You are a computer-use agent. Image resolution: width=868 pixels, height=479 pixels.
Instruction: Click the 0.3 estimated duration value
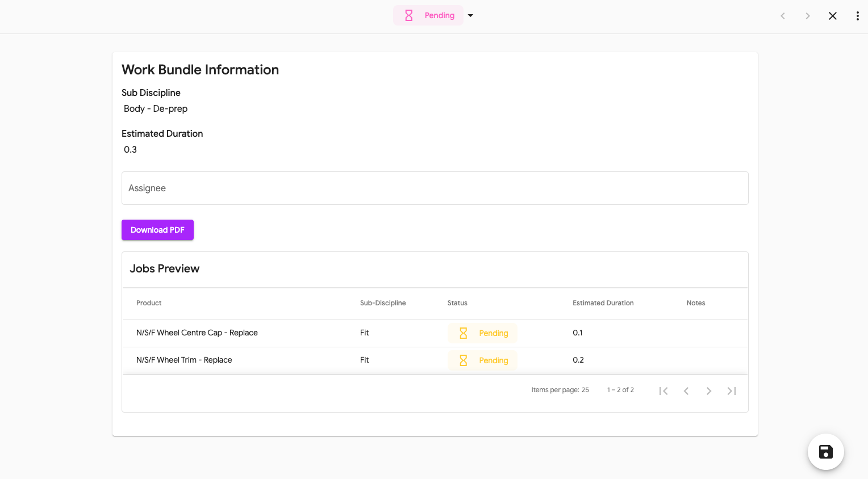pyautogui.click(x=130, y=149)
